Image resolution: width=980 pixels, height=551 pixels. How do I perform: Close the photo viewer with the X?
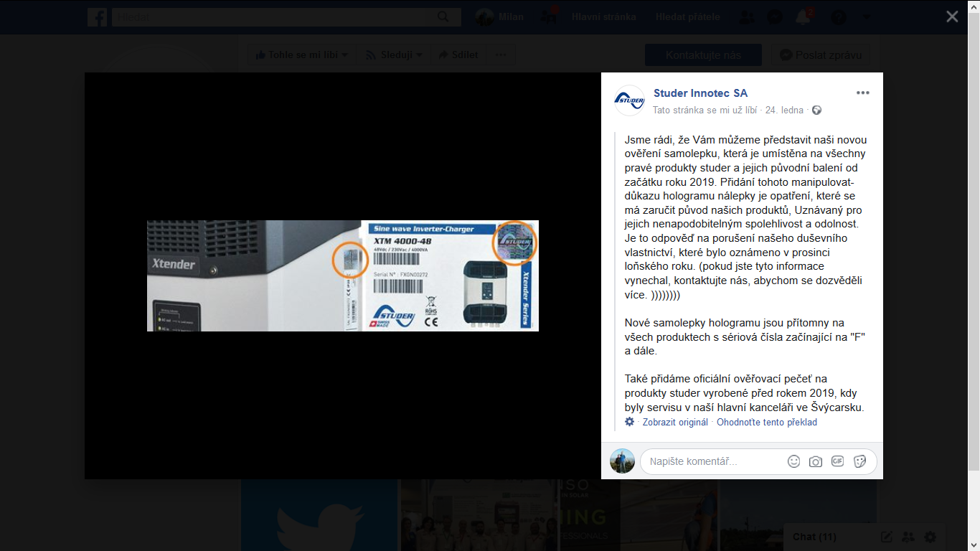[x=952, y=17]
